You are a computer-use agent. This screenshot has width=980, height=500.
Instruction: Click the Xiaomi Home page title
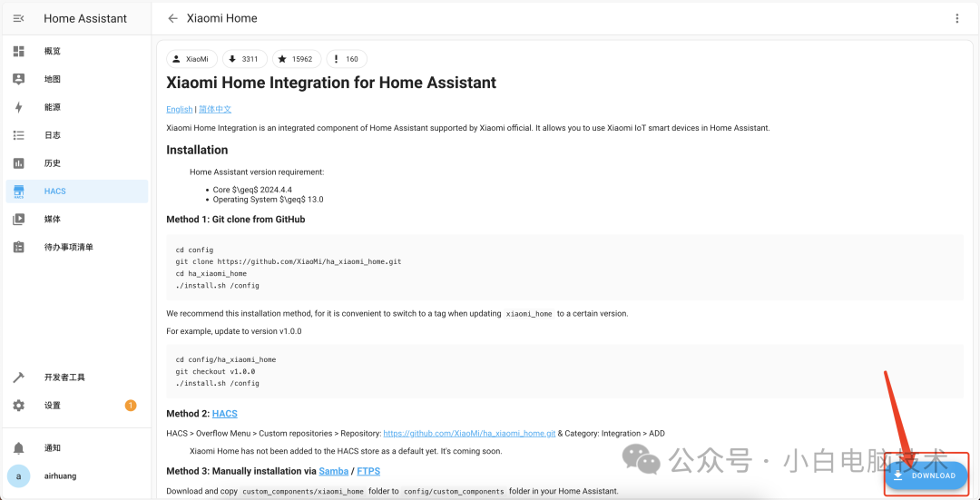pyautogui.click(x=222, y=19)
